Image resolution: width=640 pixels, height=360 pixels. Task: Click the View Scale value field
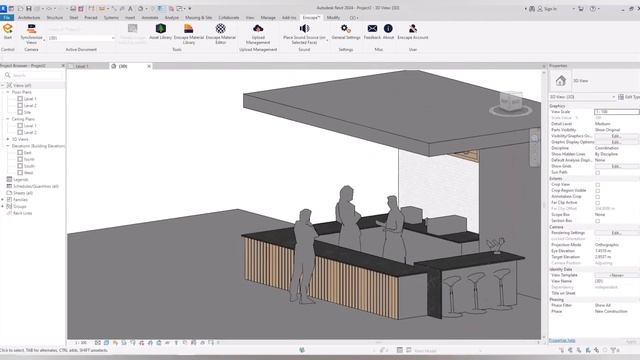[x=616, y=112]
